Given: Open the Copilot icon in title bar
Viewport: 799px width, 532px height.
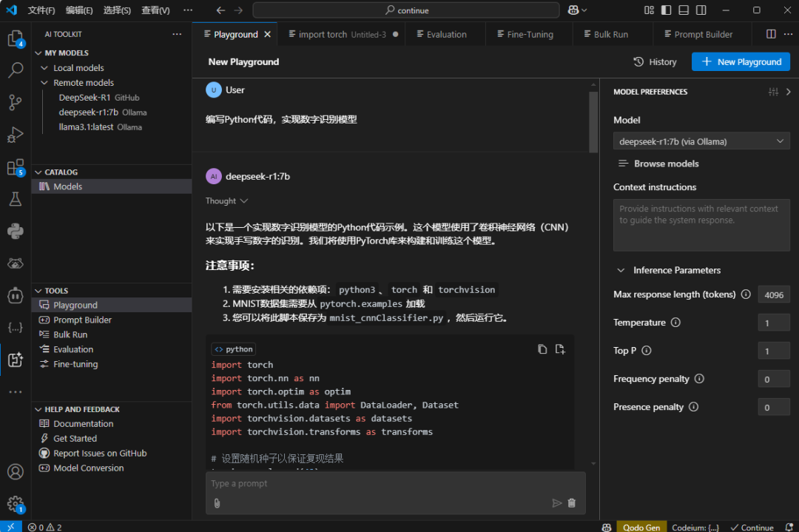Looking at the screenshot, I should tap(573, 10).
